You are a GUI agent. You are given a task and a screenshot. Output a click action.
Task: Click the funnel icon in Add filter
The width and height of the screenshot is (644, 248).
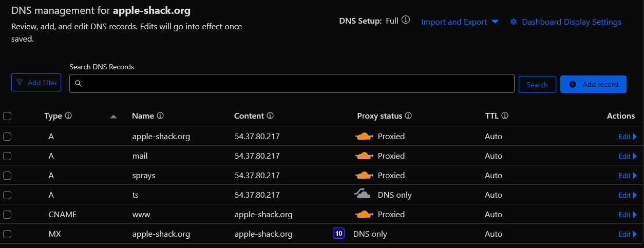[20, 83]
